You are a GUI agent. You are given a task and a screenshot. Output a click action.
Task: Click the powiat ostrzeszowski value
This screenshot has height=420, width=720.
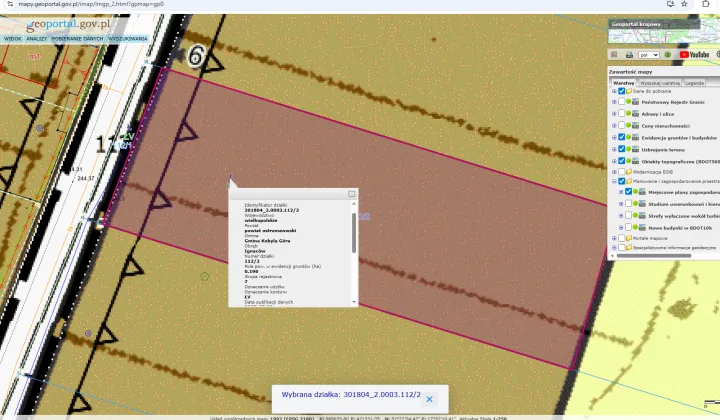click(x=270, y=230)
